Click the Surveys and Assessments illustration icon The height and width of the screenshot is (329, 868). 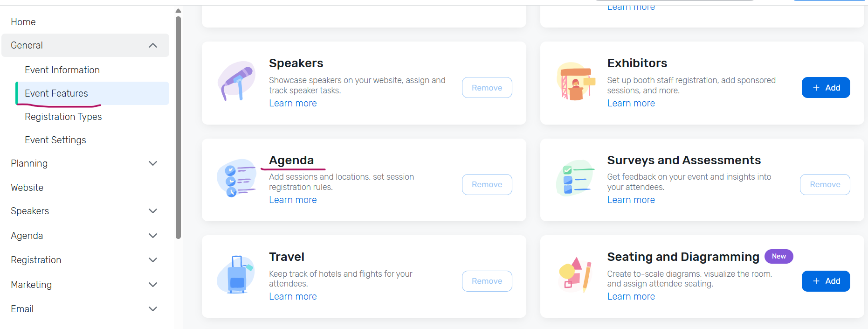tap(575, 179)
